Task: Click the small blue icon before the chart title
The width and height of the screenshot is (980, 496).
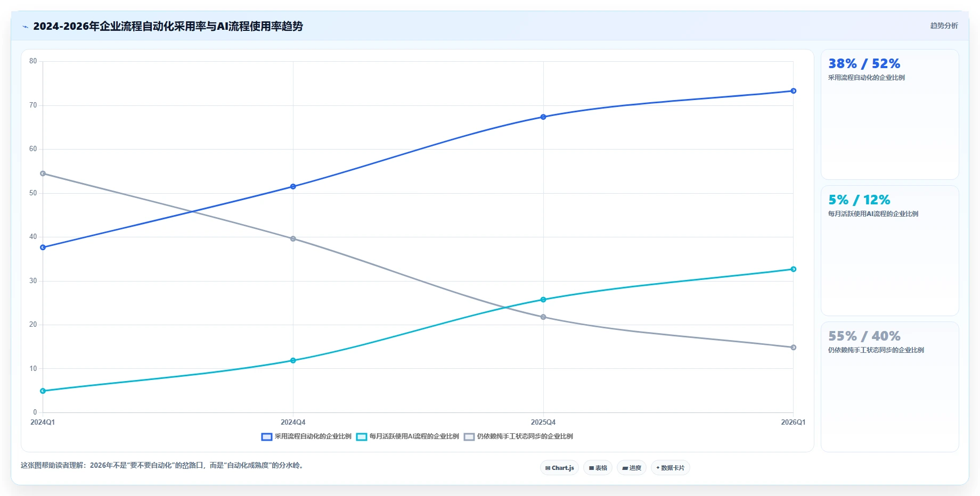Action: 25,27
